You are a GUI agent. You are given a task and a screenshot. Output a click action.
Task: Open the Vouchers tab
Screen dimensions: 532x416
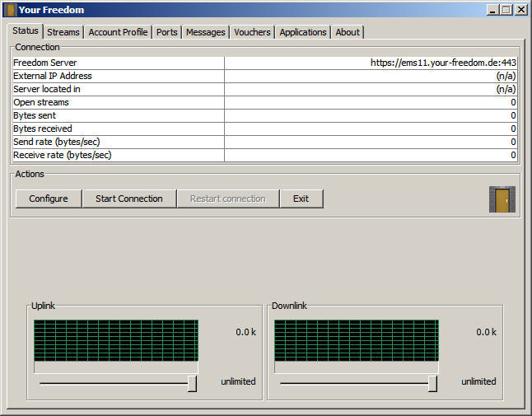tap(252, 32)
